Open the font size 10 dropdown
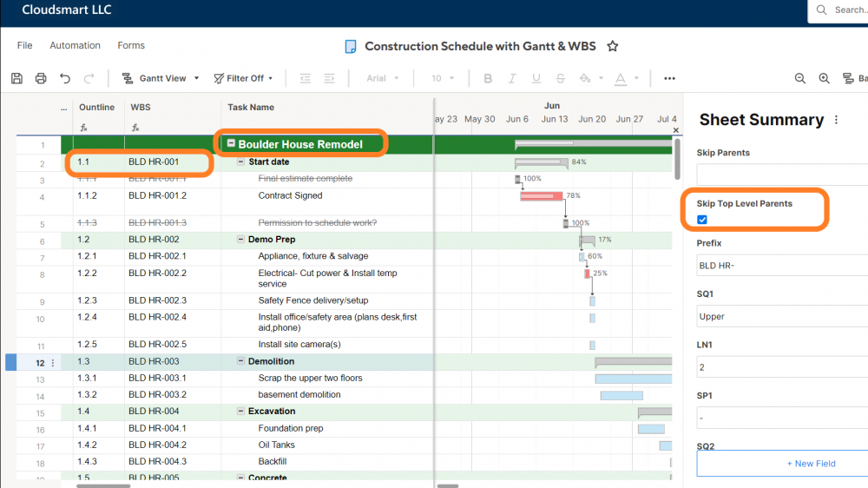Screen dimensions: 868x488 tap(443, 78)
